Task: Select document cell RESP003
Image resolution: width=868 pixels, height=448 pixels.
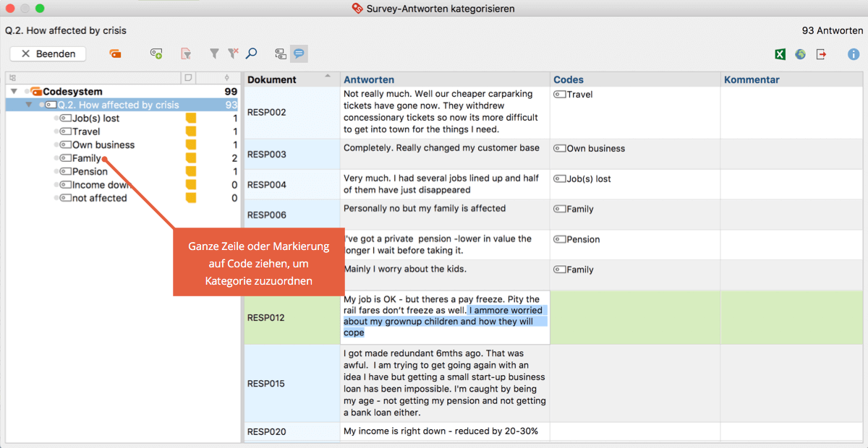Action: [292, 154]
